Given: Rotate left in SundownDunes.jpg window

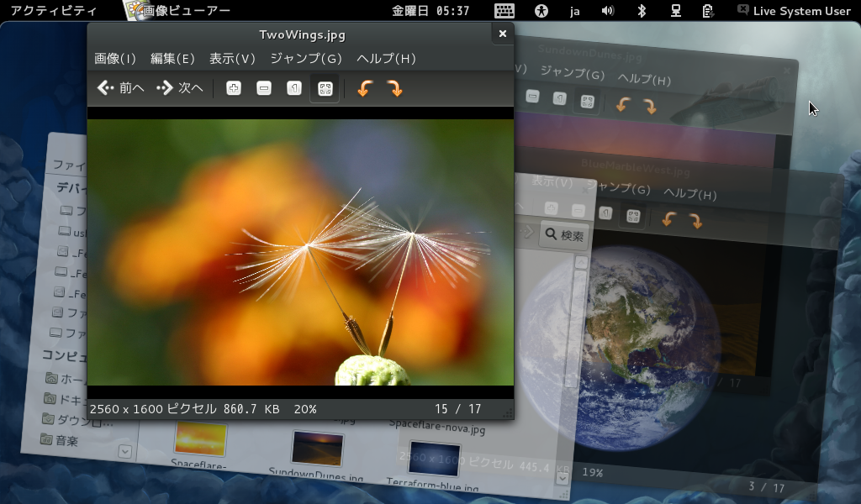Looking at the screenshot, I should tap(622, 104).
